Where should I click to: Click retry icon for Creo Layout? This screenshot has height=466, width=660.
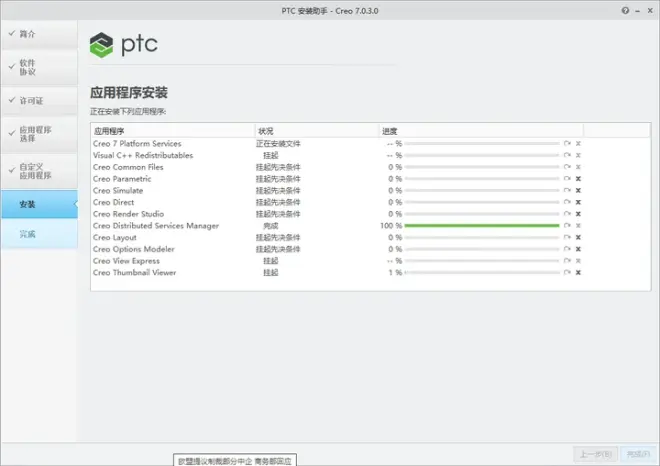(x=567, y=237)
